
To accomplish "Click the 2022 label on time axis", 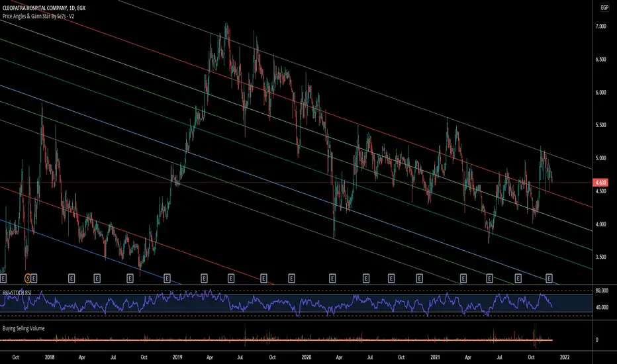I will [564, 357].
